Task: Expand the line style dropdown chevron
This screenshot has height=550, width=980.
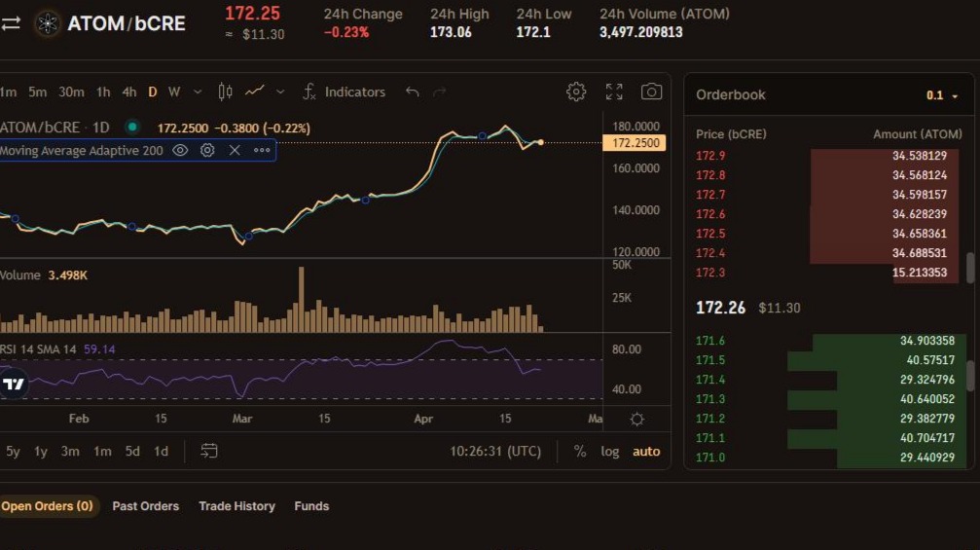Action: [280, 92]
